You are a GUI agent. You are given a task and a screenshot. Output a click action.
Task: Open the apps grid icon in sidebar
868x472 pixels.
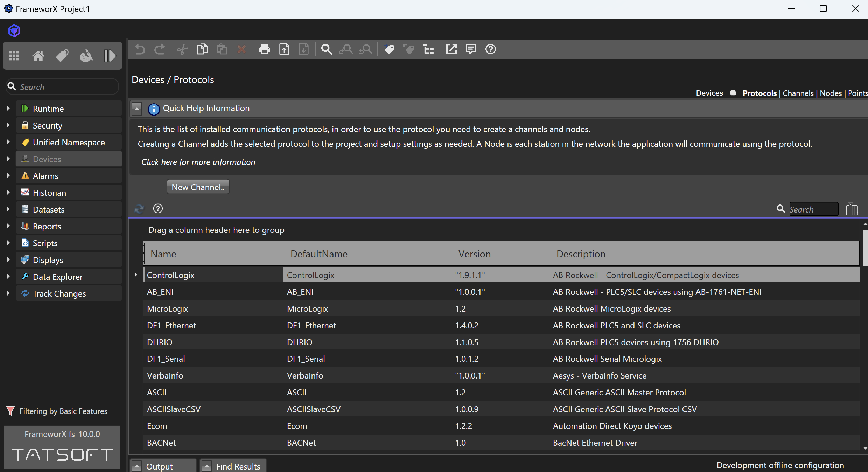pyautogui.click(x=14, y=56)
